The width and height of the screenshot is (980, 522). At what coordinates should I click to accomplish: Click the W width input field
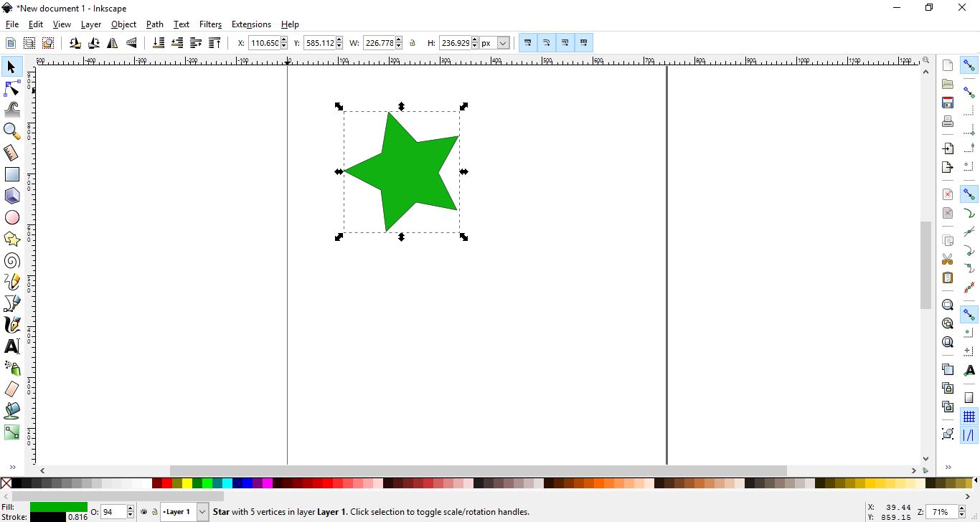[379, 43]
